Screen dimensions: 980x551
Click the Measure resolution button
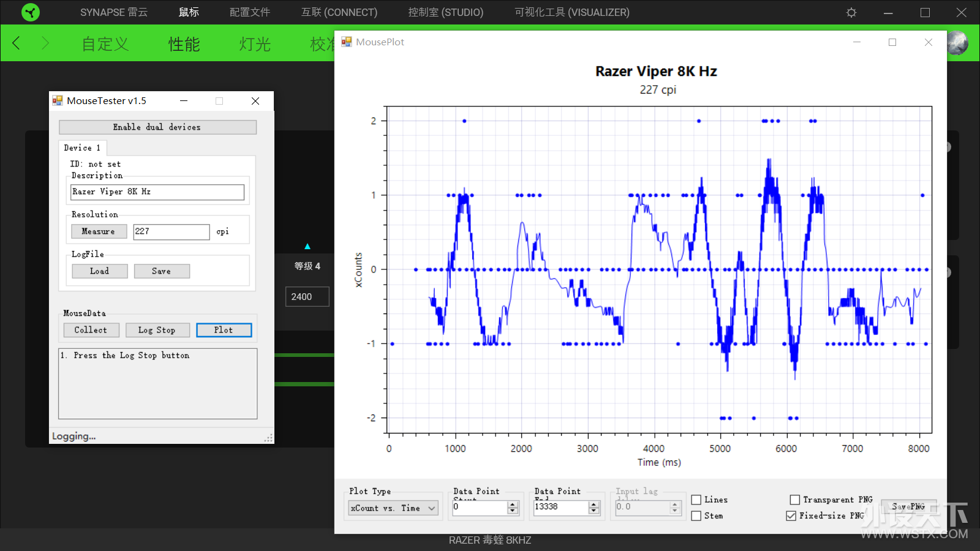click(99, 231)
